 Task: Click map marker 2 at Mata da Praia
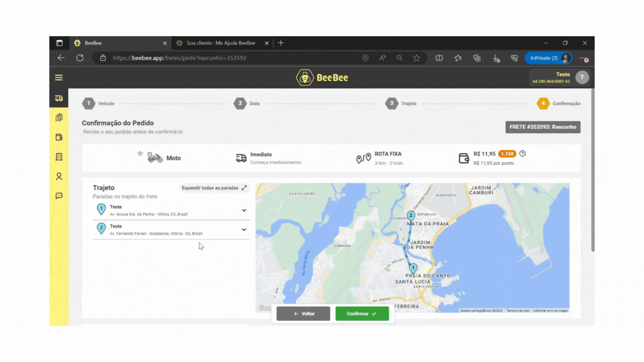tap(411, 216)
